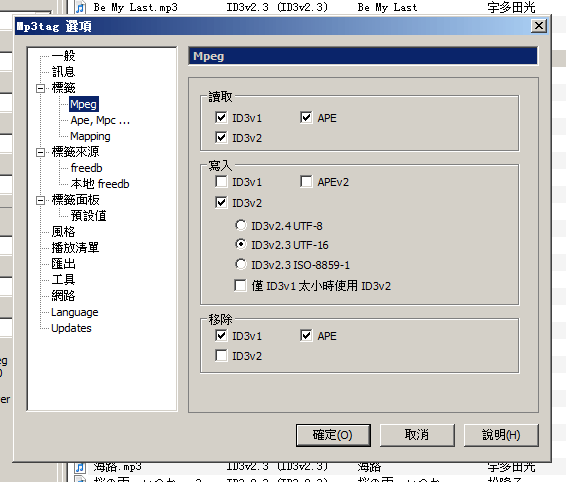The height and width of the screenshot is (482, 566).
Task: Click 海路.mp3 filename in file list
Action: point(117,467)
